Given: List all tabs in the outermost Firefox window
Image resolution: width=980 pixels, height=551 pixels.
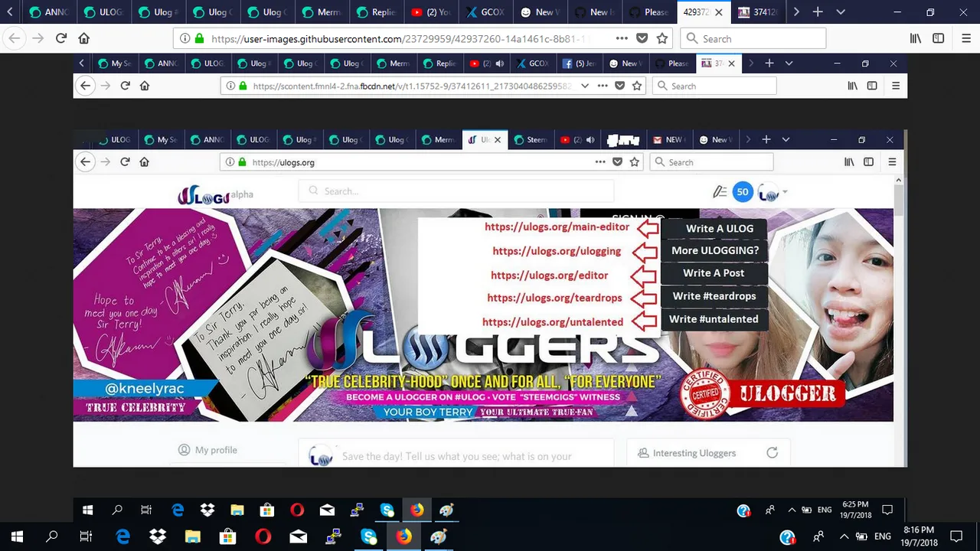Looking at the screenshot, I should [841, 12].
